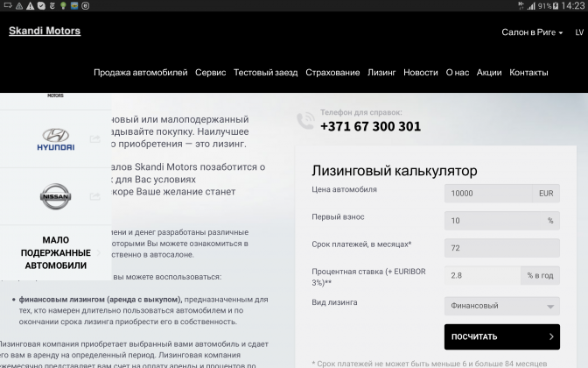Click the Лизинговый калькулятор heading
Image resolution: width=588 pixels, height=368 pixels.
point(395,171)
